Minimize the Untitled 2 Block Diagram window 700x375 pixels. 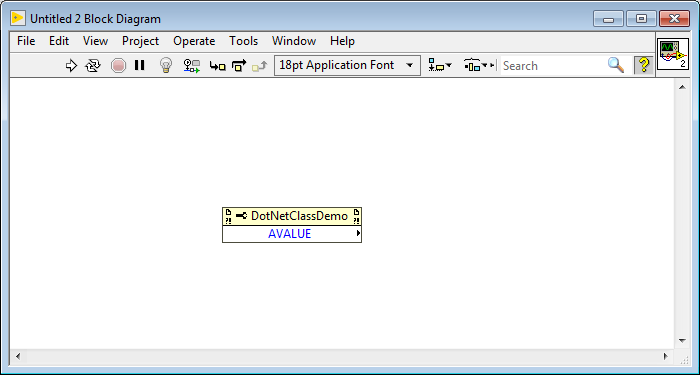(608, 19)
